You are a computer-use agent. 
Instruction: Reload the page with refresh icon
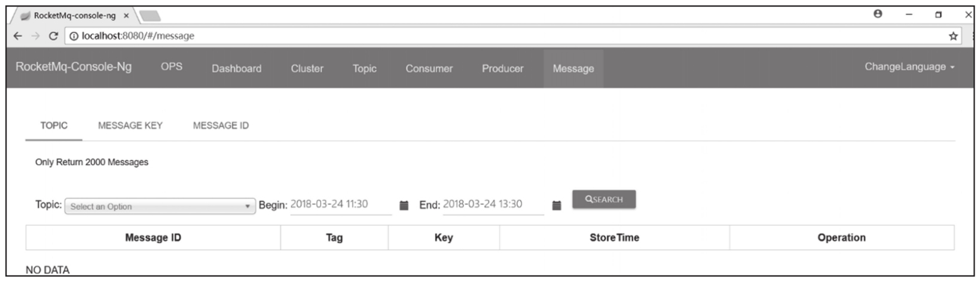[53, 36]
